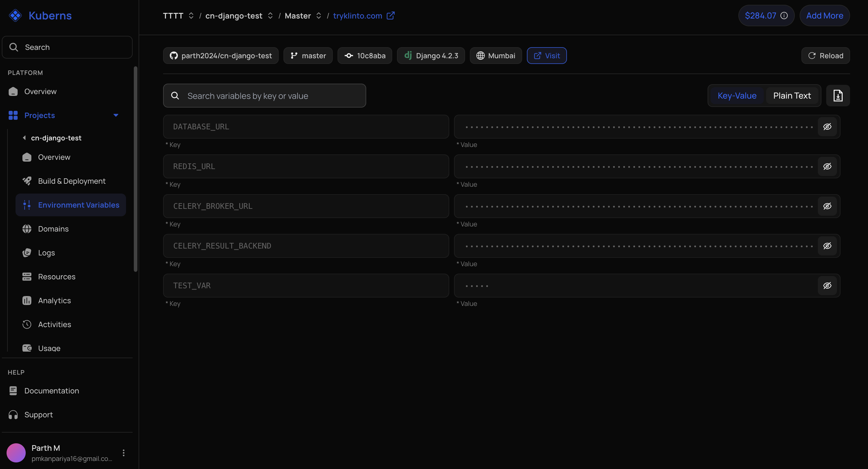The height and width of the screenshot is (469, 868).
Task: Click the sidebar vertical scrollbar
Action: point(135,169)
